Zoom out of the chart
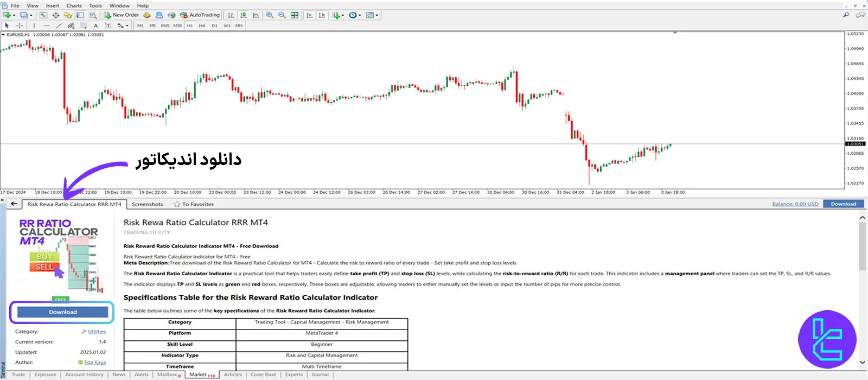This screenshot has width=868, height=380. [x=282, y=15]
